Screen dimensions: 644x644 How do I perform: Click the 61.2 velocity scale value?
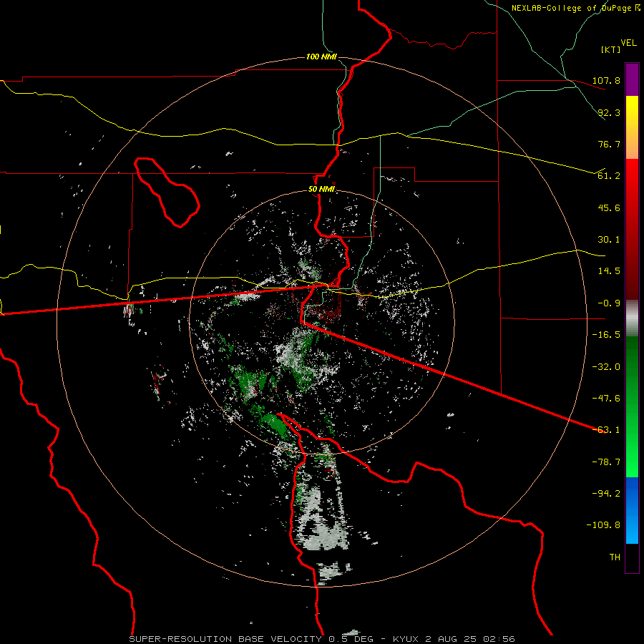tap(609, 176)
